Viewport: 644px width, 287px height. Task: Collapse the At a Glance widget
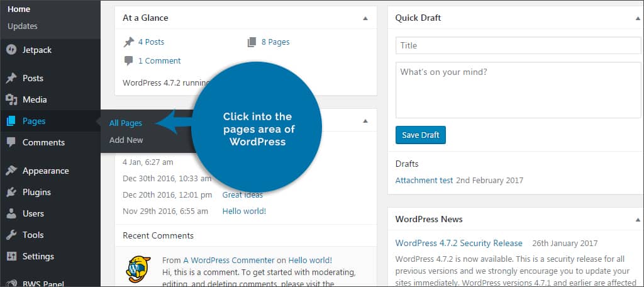[365, 18]
